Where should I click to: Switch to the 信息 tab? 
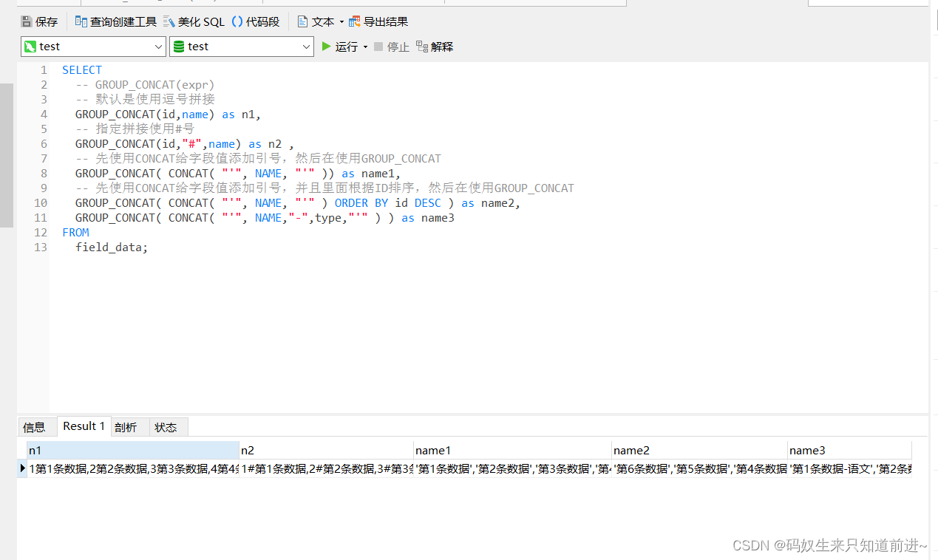pyautogui.click(x=35, y=426)
